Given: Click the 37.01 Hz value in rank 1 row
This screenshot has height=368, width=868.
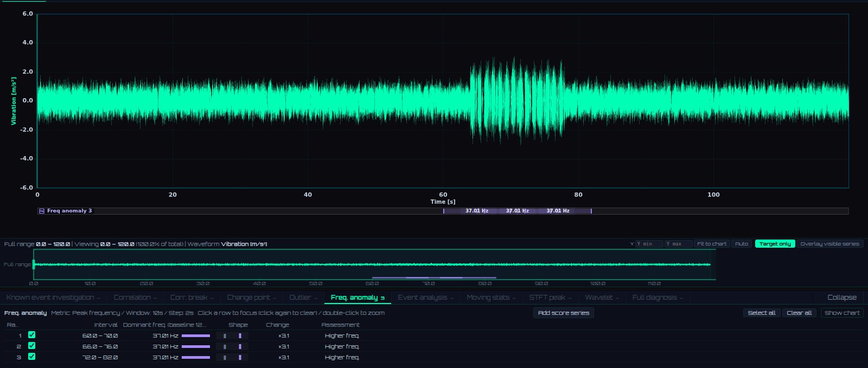Looking at the screenshot, I should (x=165, y=335).
